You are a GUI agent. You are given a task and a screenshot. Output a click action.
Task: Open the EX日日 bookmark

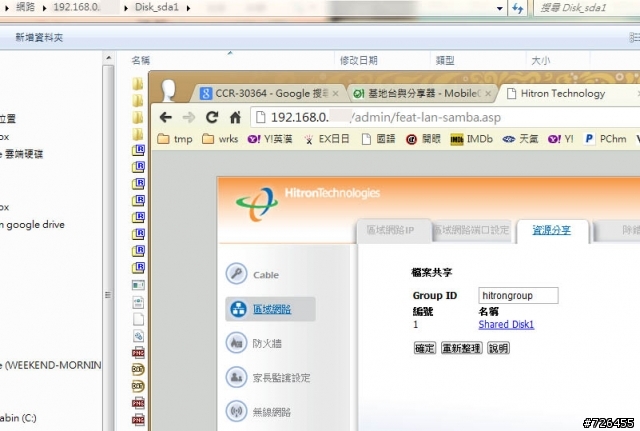pyautogui.click(x=326, y=139)
